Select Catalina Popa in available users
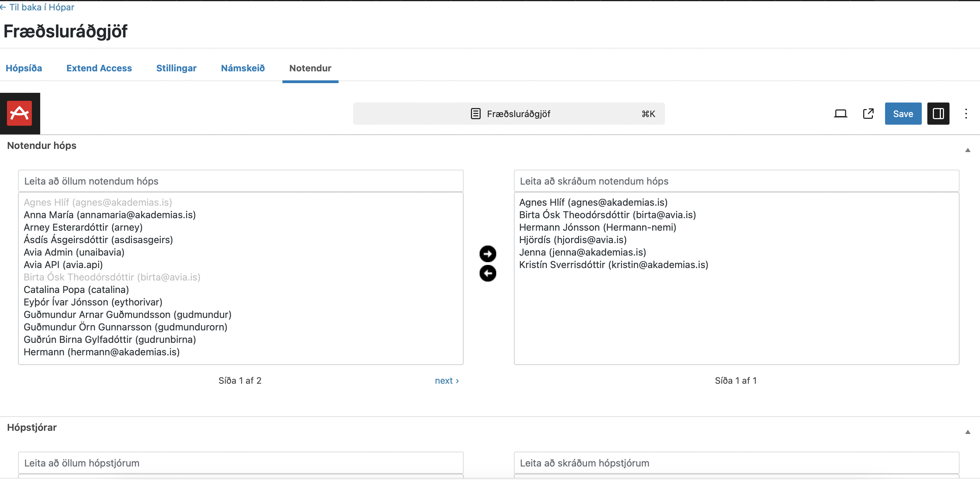This screenshot has width=980, height=480. pyautogui.click(x=76, y=290)
